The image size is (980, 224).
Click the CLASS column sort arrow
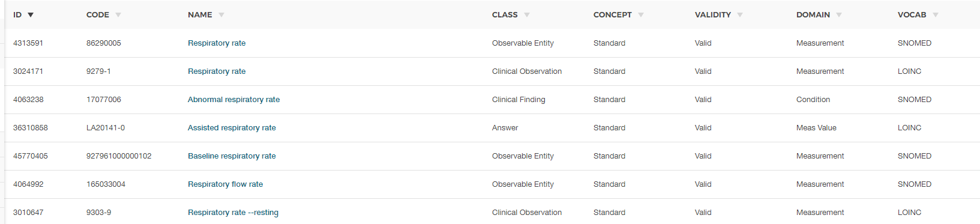(x=527, y=15)
